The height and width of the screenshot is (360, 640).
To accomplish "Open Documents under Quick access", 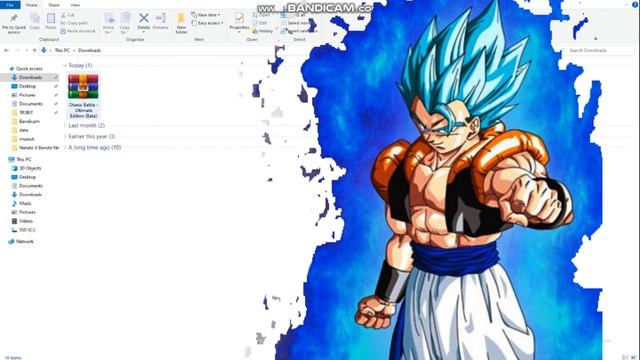I will pyautogui.click(x=30, y=104).
